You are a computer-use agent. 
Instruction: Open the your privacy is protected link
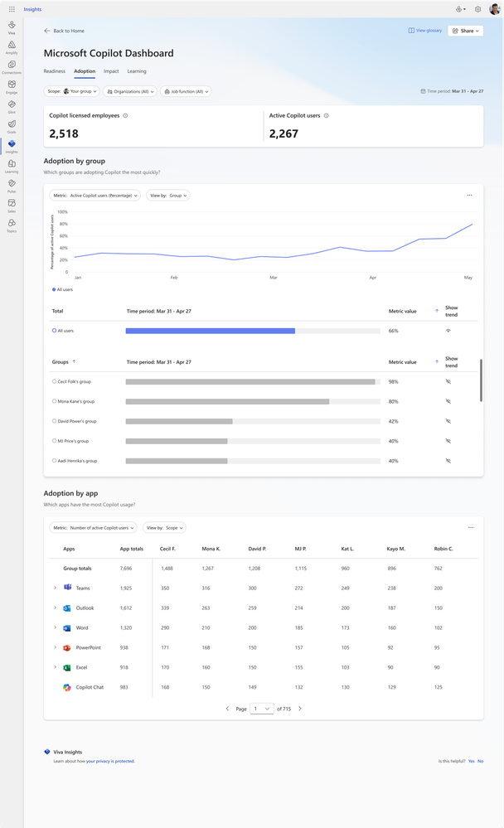pos(110,761)
